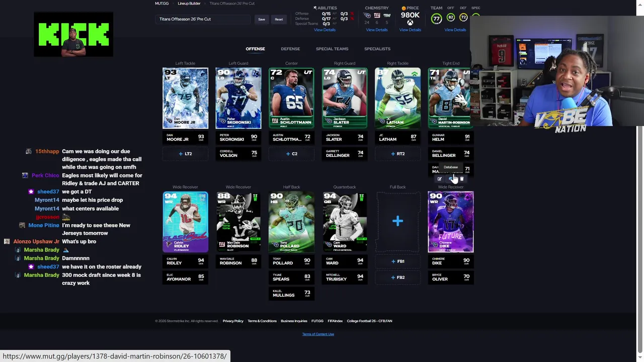644x362 pixels.
Task: Open View Details under Abilities
Action: [325, 30]
